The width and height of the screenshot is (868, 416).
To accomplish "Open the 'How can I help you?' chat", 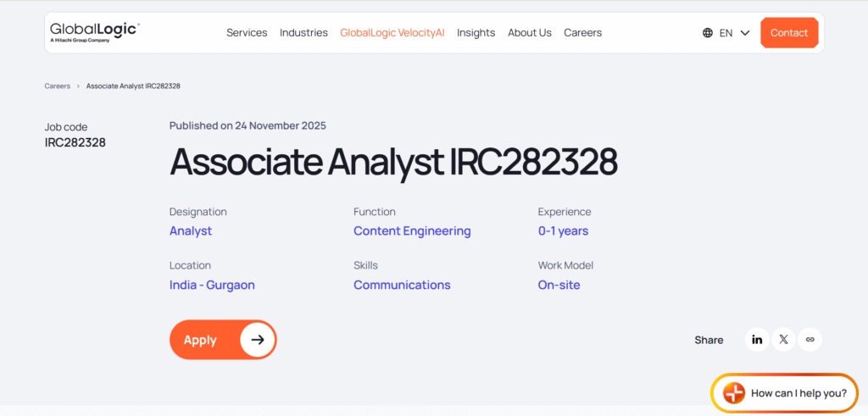I will 798,393.
